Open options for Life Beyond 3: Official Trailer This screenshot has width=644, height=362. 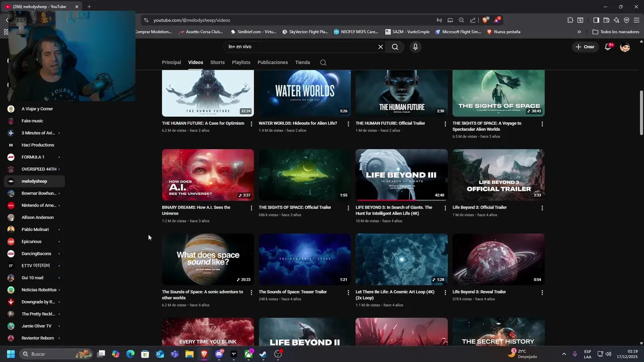pyautogui.click(x=542, y=208)
